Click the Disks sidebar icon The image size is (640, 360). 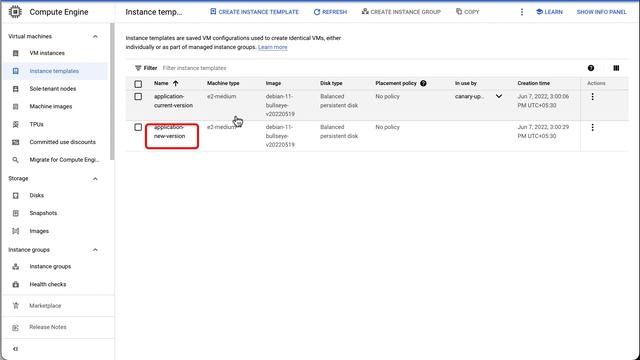pyautogui.click(x=16, y=196)
